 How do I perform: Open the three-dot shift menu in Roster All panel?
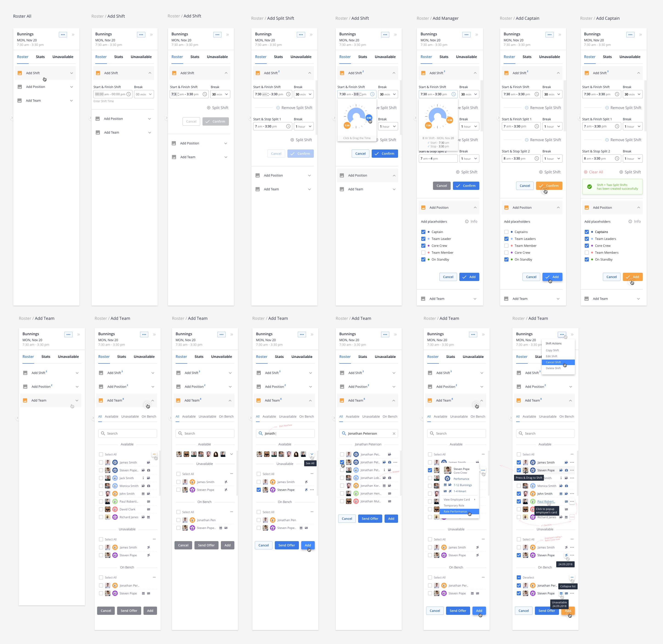(x=63, y=34)
